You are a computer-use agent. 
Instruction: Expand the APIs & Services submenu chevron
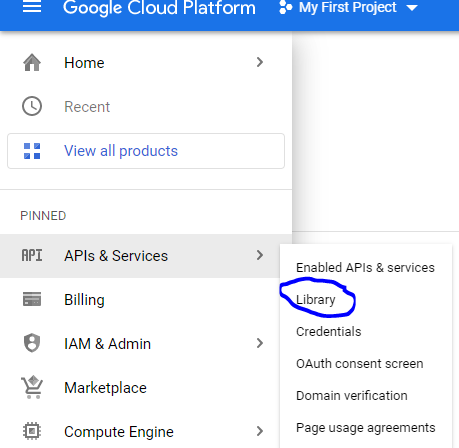[x=260, y=255]
